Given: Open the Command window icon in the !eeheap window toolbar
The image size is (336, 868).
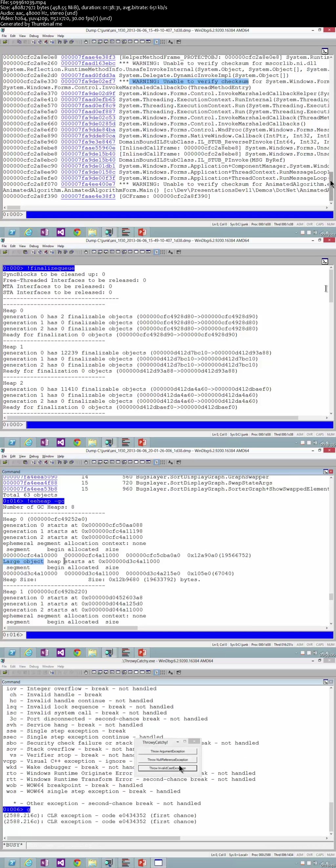Looking at the screenshot, I should (x=94, y=462).
